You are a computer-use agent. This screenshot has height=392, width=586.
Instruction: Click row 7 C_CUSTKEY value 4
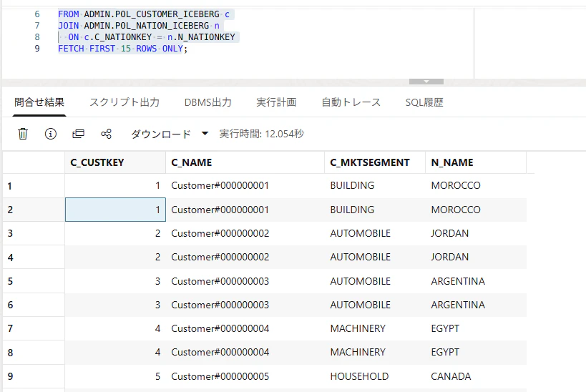[157, 328]
